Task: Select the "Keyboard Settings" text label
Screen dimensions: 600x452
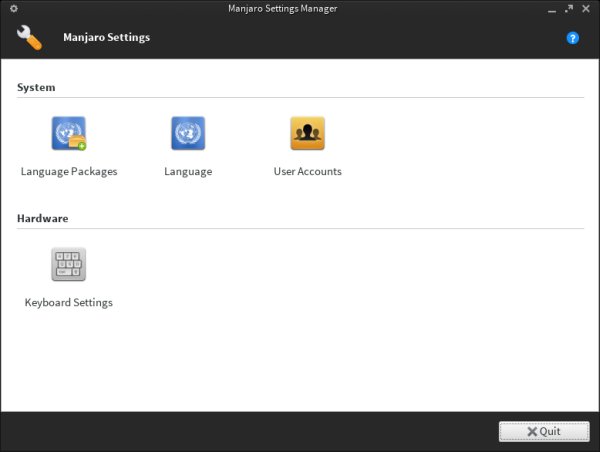Action: 69,302
